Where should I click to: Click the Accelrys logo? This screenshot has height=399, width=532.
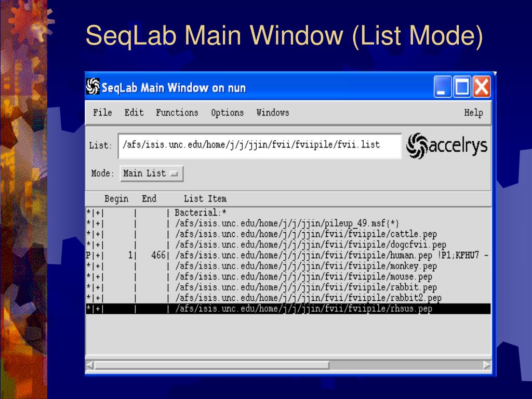tap(447, 146)
